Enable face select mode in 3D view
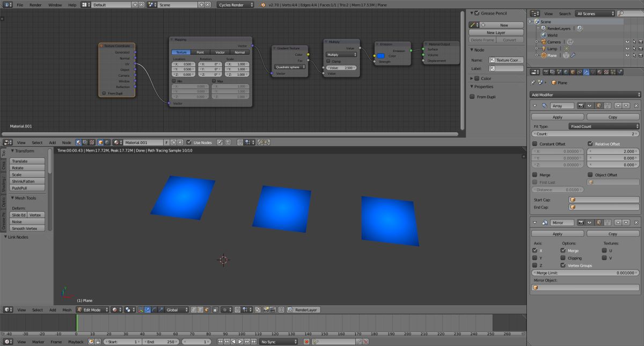Image resolution: width=644 pixels, height=346 pixels. (x=207, y=310)
